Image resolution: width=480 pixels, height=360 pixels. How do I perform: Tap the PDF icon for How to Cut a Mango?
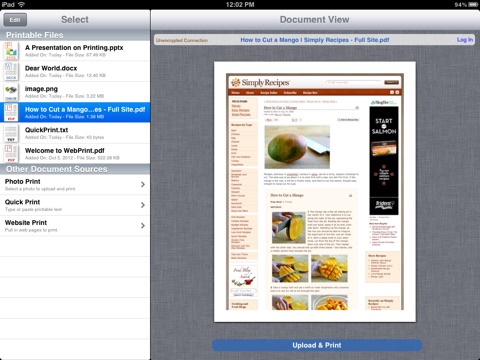click(11, 112)
